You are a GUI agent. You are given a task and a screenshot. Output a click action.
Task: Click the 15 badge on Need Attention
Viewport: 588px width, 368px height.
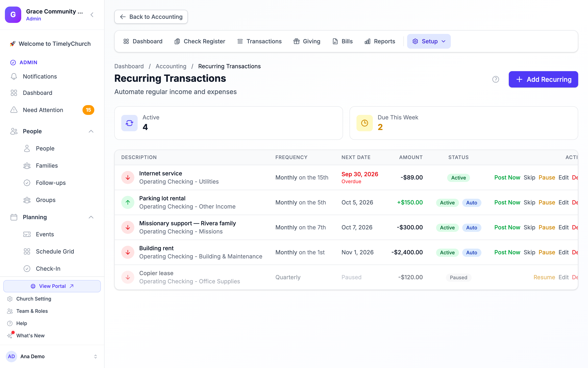point(88,110)
